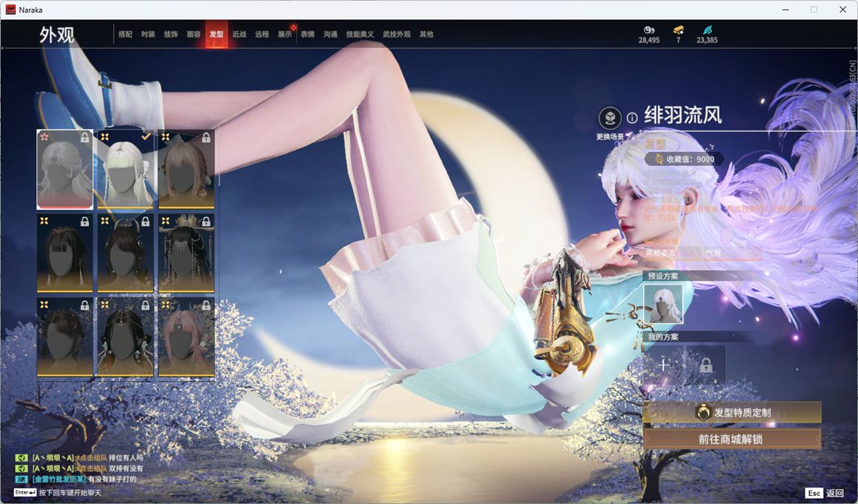Viewport: 858px width, 504px height.
Task: Switch to the 时装 tab
Action: pos(148,34)
